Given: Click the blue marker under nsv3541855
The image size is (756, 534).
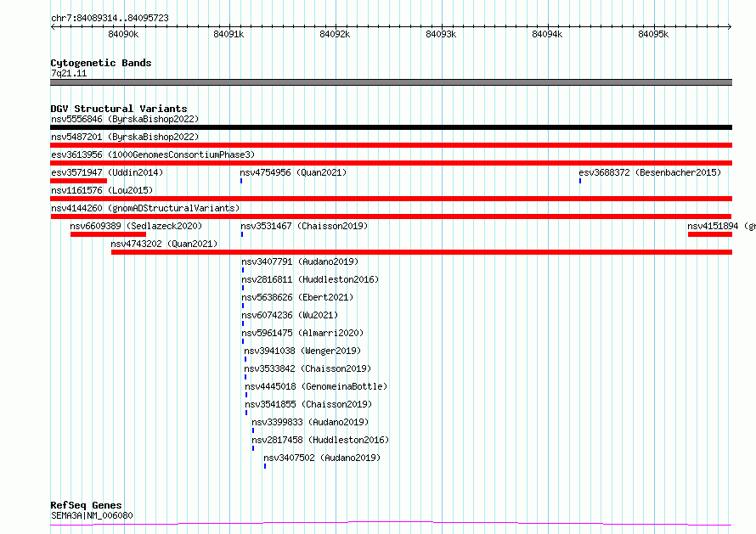Looking at the screenshot, I should (246, 413).
